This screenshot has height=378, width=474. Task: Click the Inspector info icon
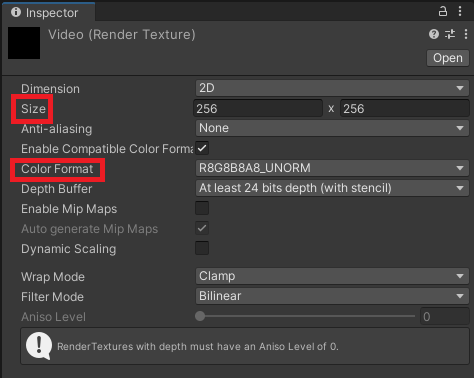click(x=16, y=12)
